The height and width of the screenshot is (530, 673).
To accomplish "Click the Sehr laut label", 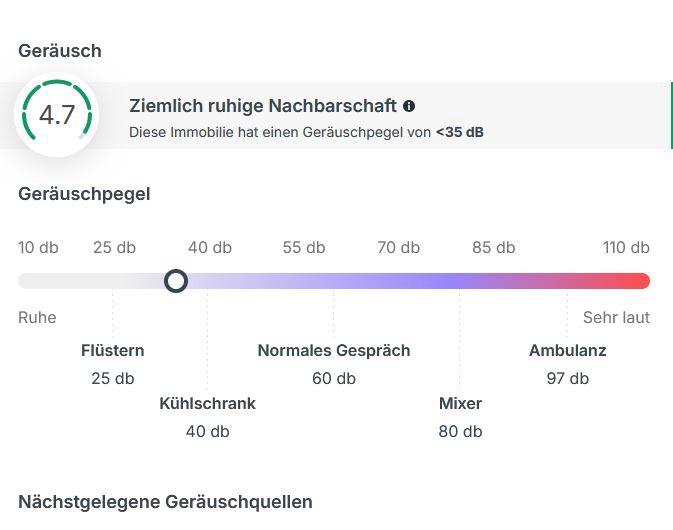I will coord(616,318).
